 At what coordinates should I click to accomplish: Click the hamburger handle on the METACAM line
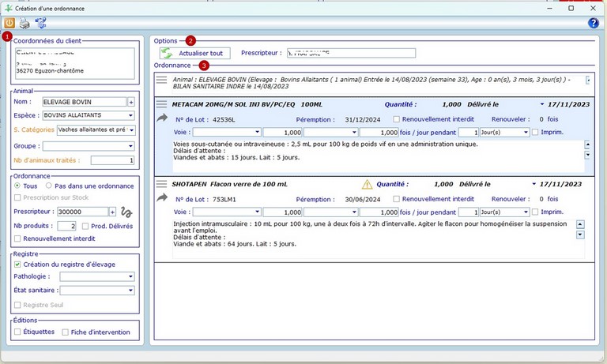(161, 103)
